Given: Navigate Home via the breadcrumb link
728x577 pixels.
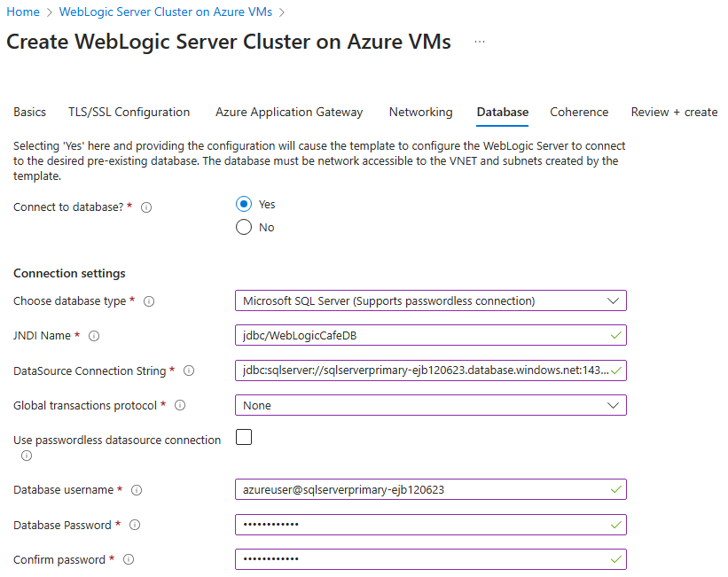Looking at the screenshot, I should [22, 12].
